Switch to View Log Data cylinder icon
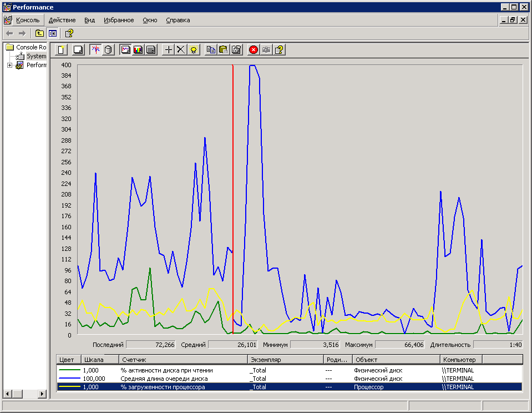 108,49
